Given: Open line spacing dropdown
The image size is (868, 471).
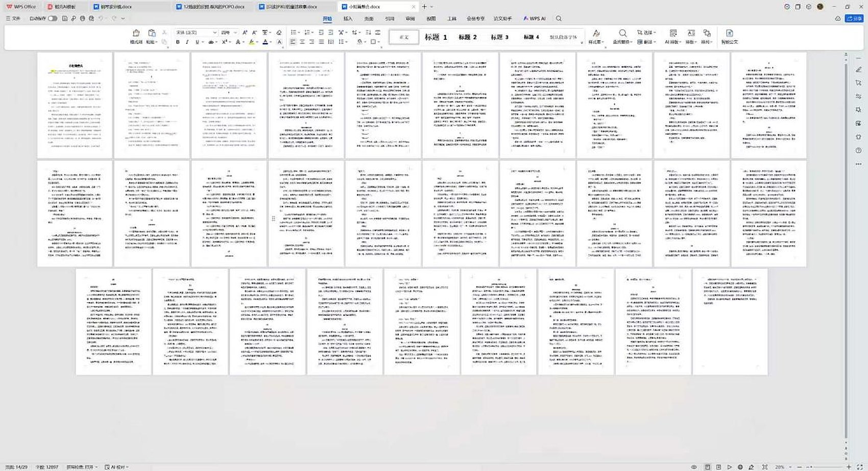Looking at the screenshot, I should click(x=343, y=42).
